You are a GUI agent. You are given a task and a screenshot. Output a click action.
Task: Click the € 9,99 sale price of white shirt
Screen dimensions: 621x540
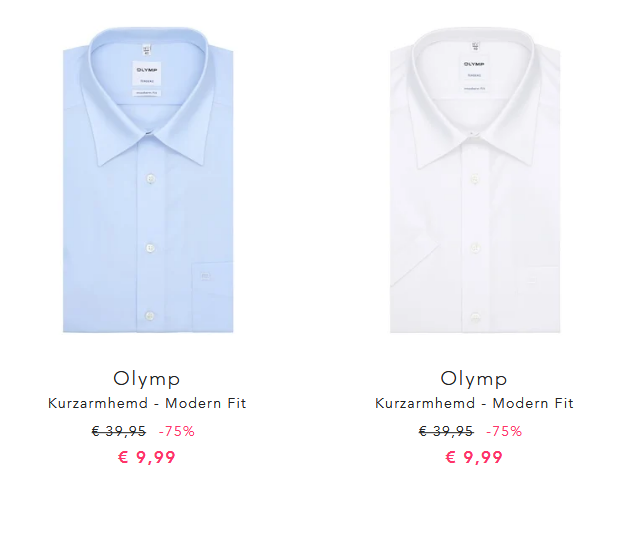(474, 457)
